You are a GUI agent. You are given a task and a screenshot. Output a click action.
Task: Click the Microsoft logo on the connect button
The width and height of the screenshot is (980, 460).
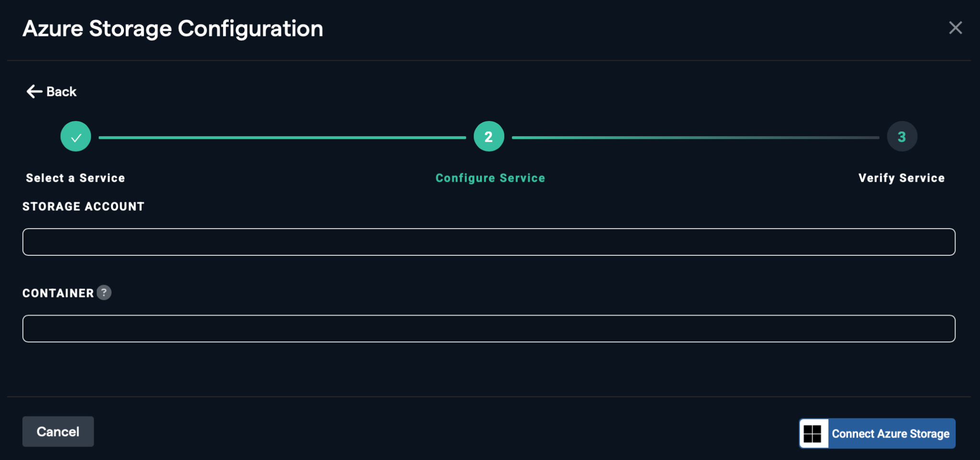click(813, 434)
